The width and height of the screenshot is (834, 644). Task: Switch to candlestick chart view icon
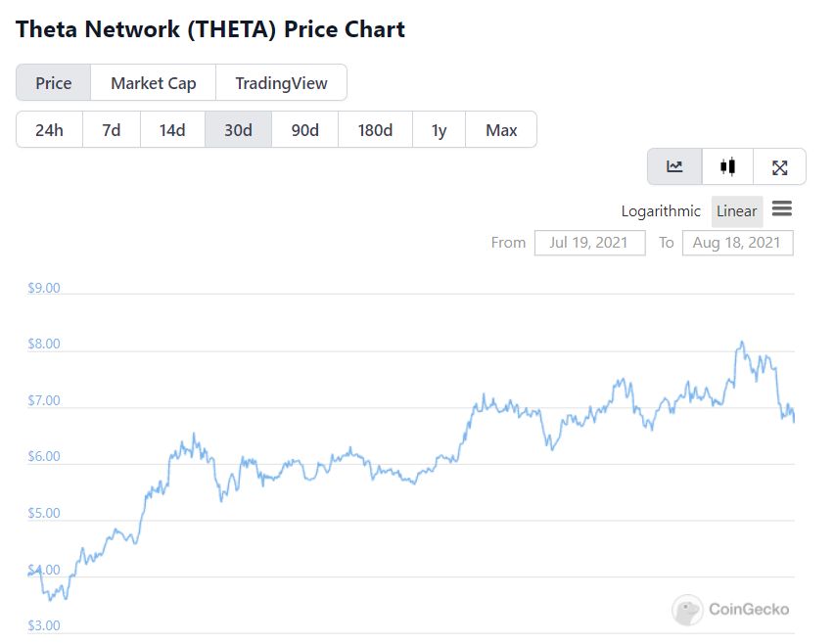pyautogui.click(x=727, y=166)
